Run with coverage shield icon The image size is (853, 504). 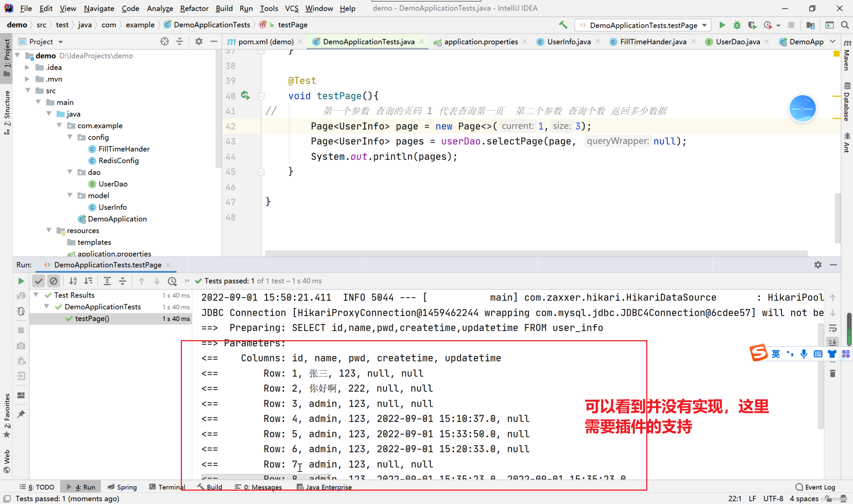pos(752,25)
